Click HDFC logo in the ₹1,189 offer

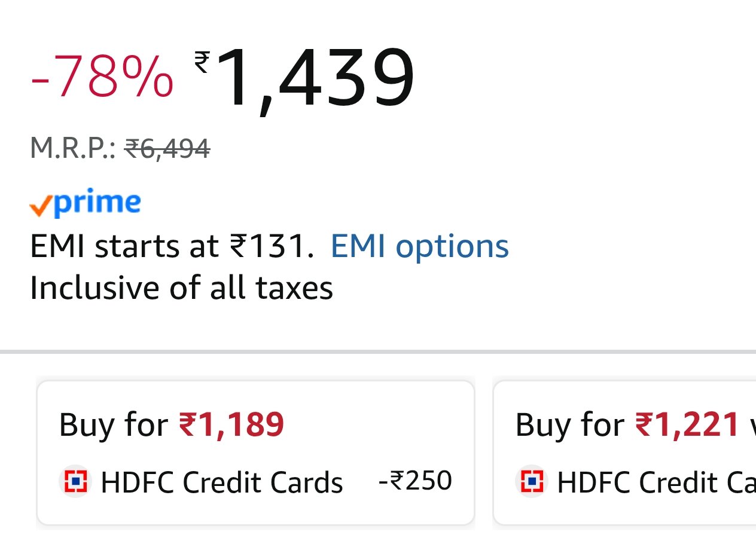[75, 481]
